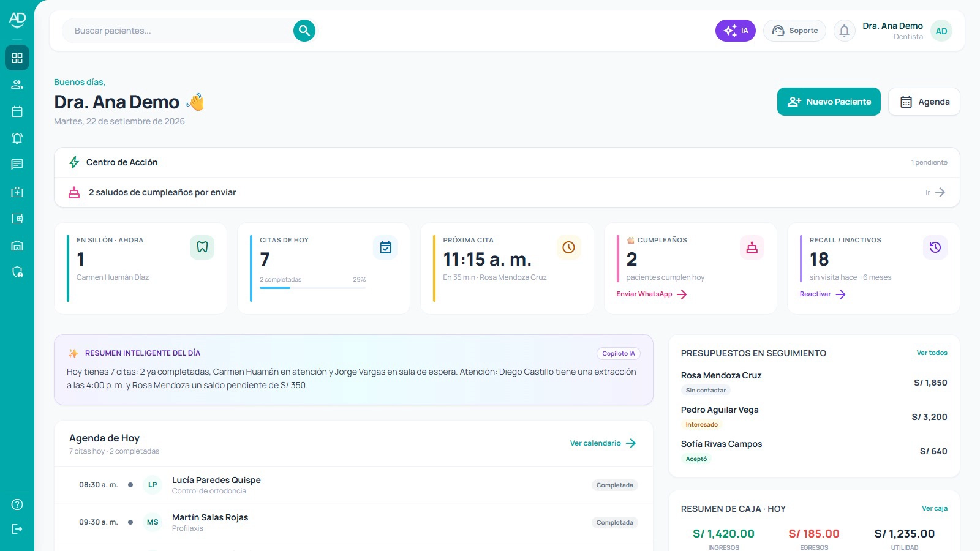
Task: Select Pedro Aguilar Vega budget row
Action: (814, 417)
